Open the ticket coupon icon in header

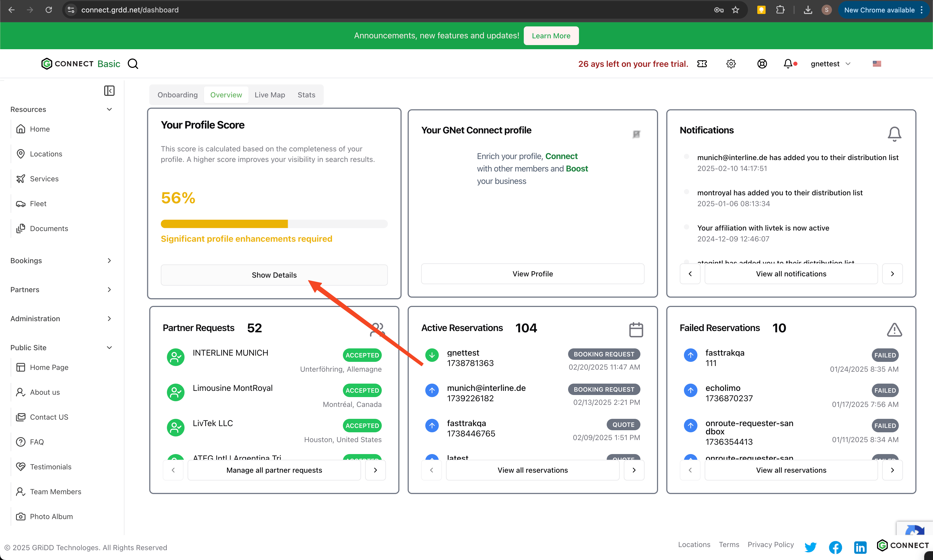point(702,64)
